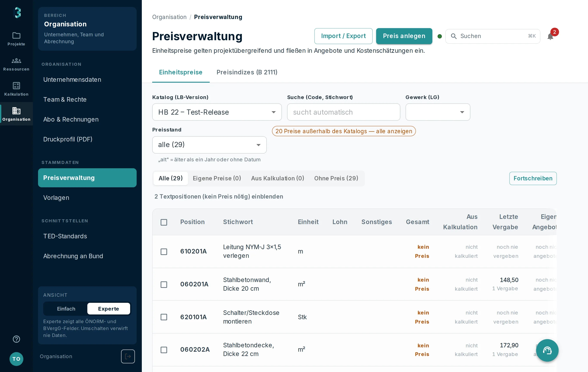Switch to Einheitspreise tab
The height and width of the screenshot is (372, 588).
tap(181, 72)
